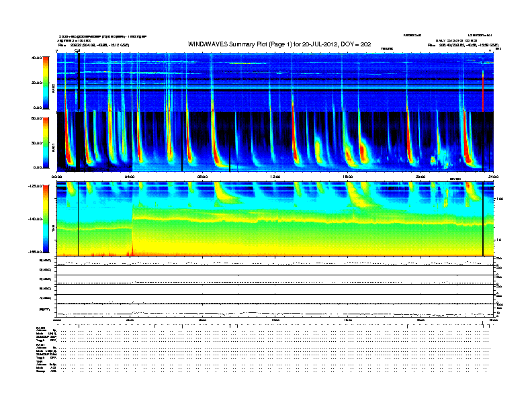This screenshot has width=532, height=411.
Task: Click the 100 frequency tick right of TNR panel
Action: (x=499, y=199)
